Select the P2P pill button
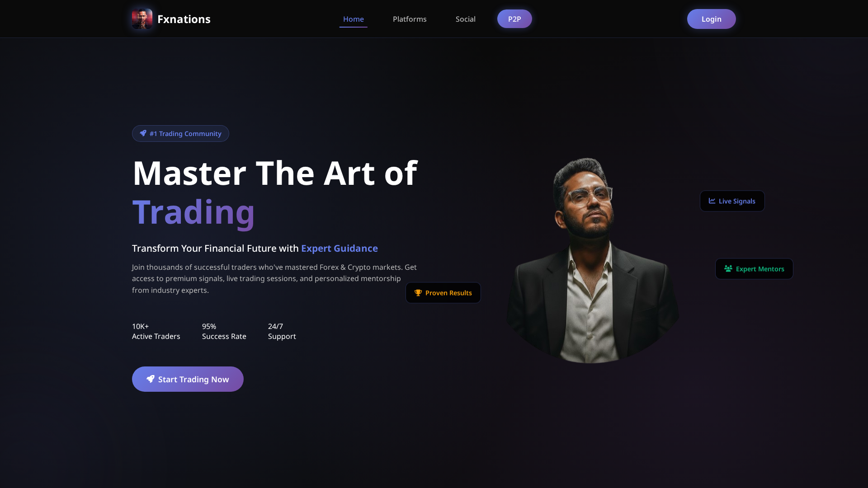Image resolution: width=868 pixels, height=488 pixels. [x=514, y=19]
